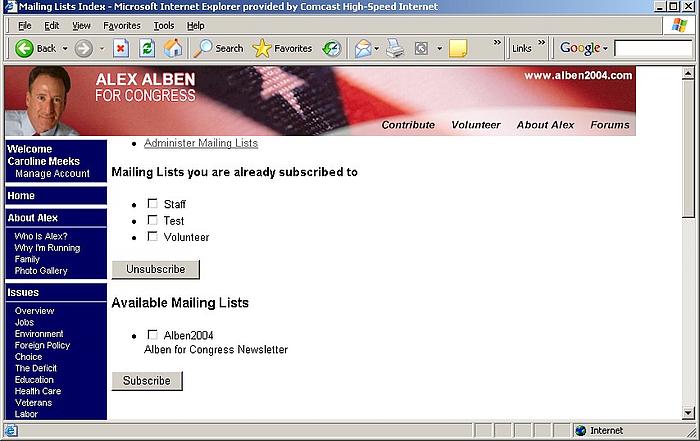Click the Internet zone globe icon
This screenshot has height=441, width=700.
click(580, 430)
